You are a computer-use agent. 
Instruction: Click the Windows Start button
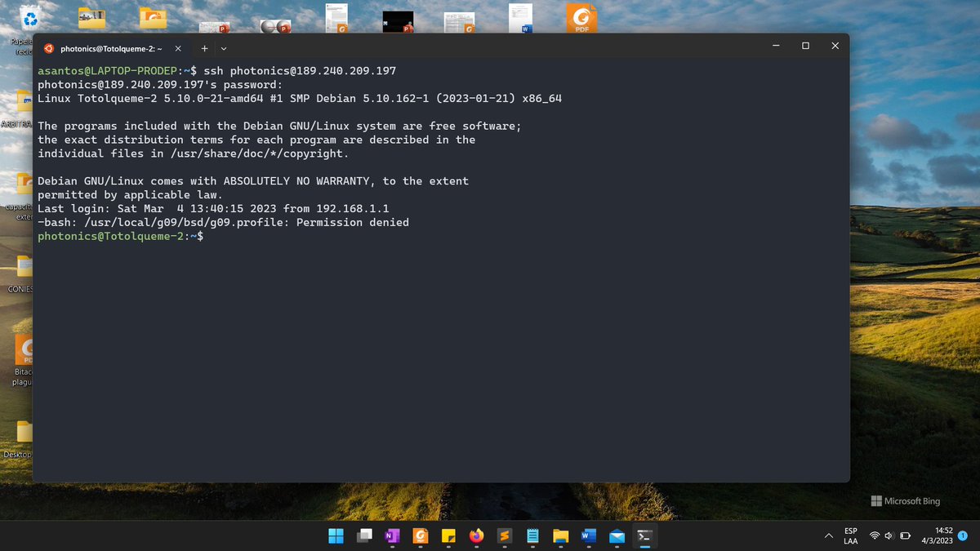(336, 536)
